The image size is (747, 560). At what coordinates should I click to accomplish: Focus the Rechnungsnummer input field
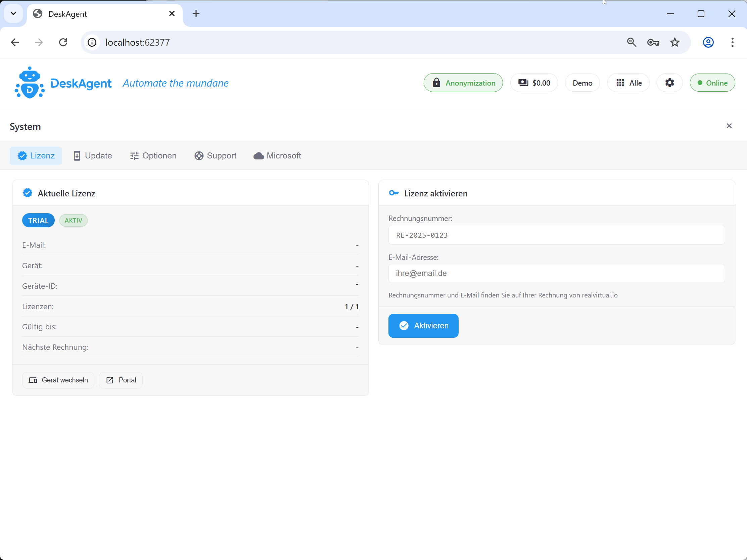pos(556,235)
